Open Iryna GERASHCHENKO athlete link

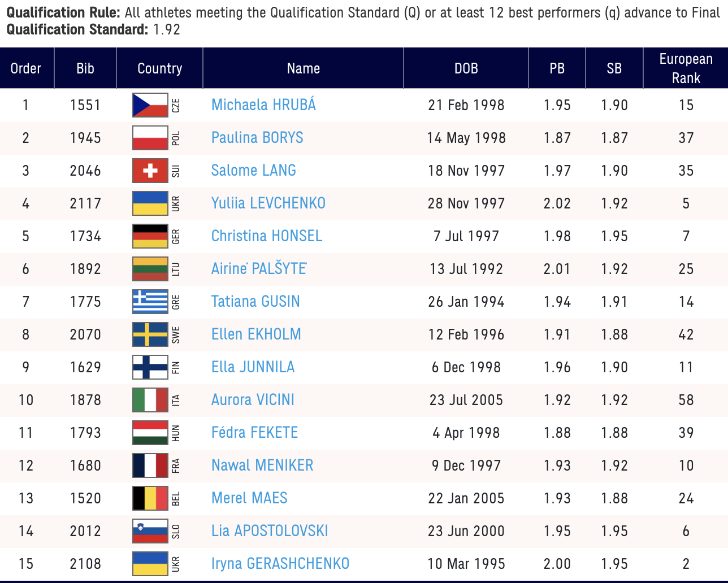point(280,564)
